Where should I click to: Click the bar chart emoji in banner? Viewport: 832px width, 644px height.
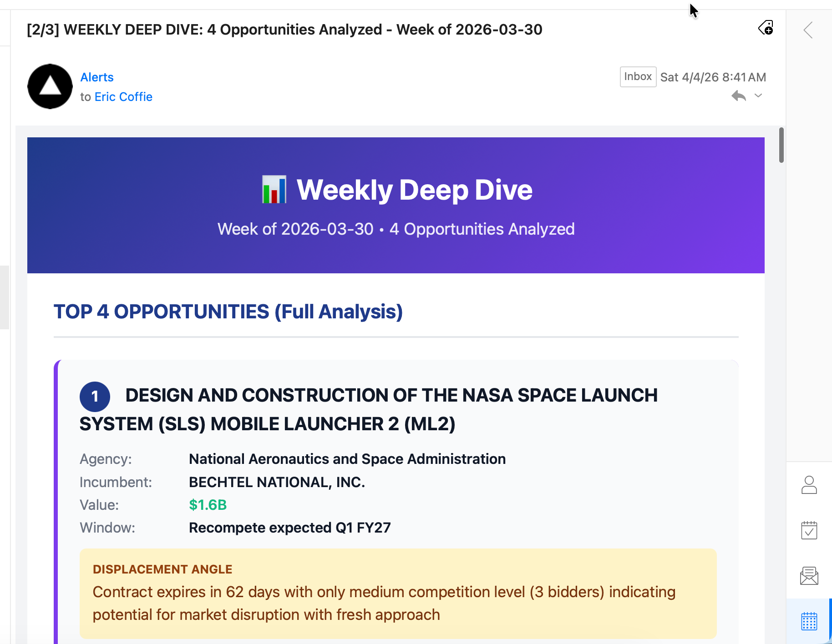tap(274, 189)
